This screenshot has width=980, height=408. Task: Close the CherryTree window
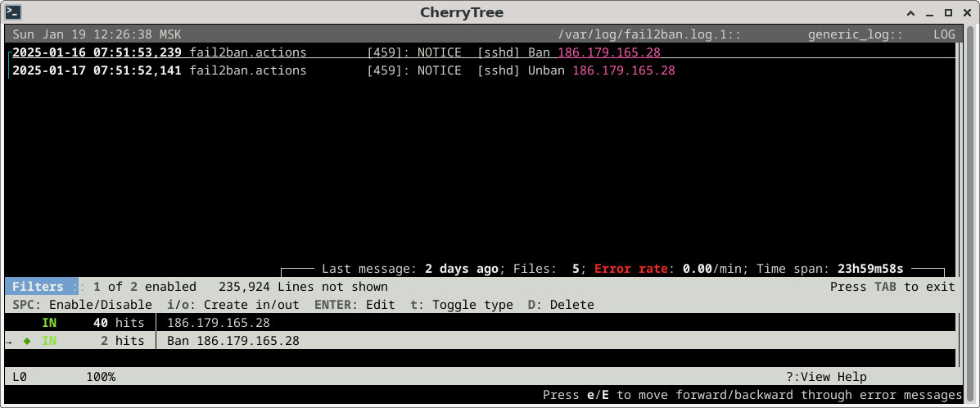(966, 12)
